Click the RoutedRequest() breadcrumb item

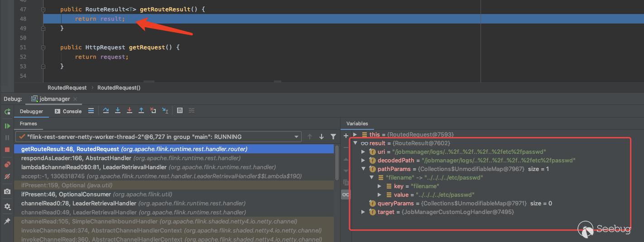click(x=119, y=88)
